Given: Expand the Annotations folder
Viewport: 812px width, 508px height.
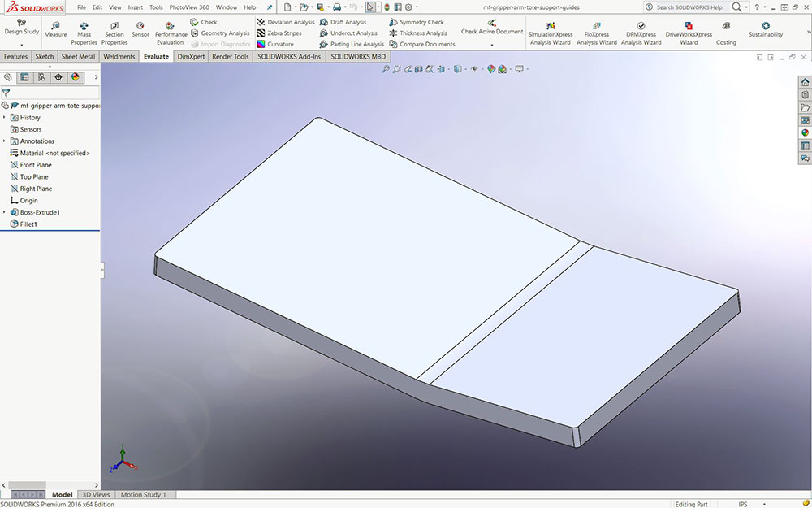Looking at the screenshot, I should tap(4, 141).
